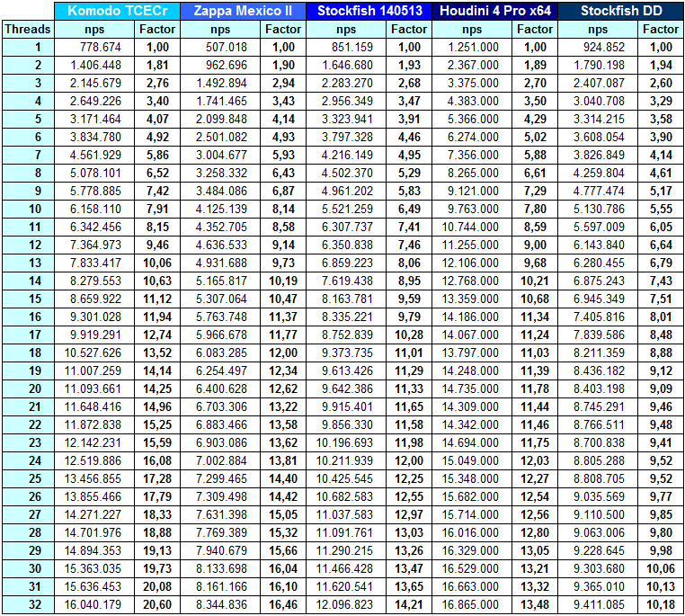Select cell with value 16.040.179
The height and width of the screenshot is (616, 685).
tap(94, 604)
